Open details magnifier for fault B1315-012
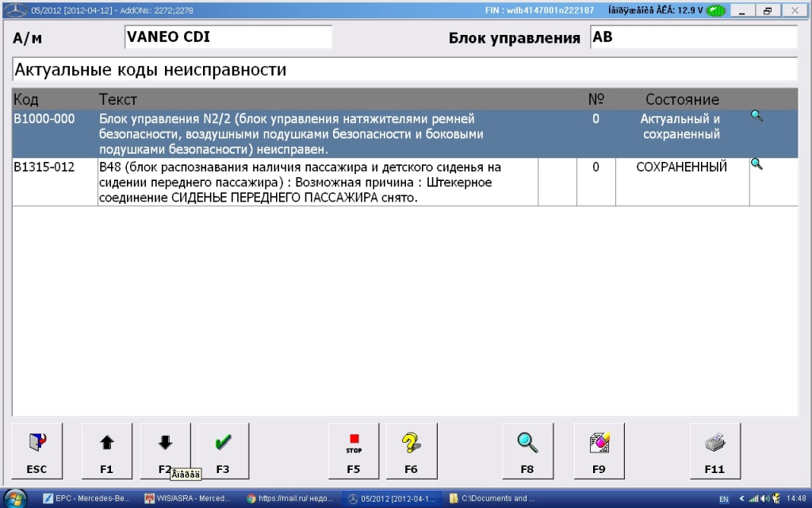The height and width of the screenshot is (508, 812). click(756, 164)
